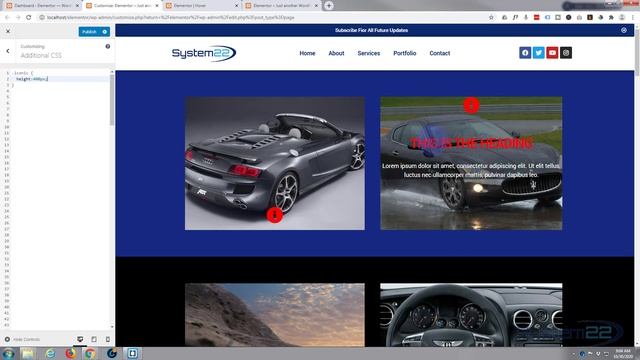Viewport: 640px width, 360px height.
Task: Open Firefox from taskbar
Action: pos(71,353)
